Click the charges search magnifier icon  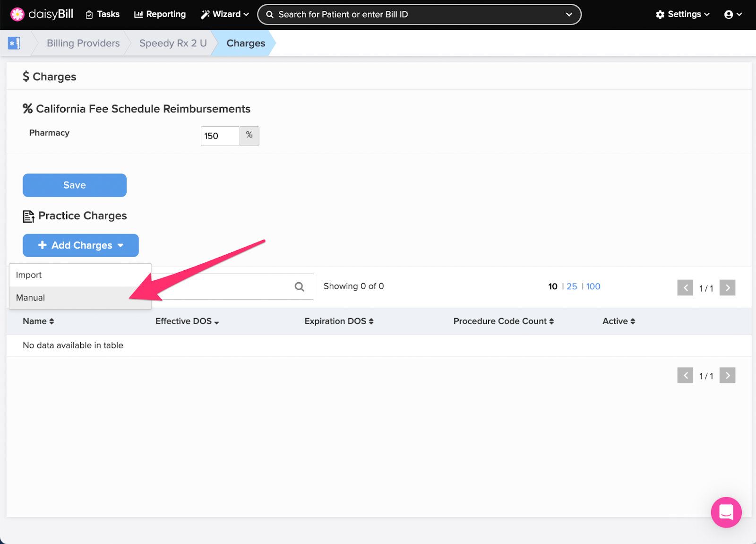[300, 286]
